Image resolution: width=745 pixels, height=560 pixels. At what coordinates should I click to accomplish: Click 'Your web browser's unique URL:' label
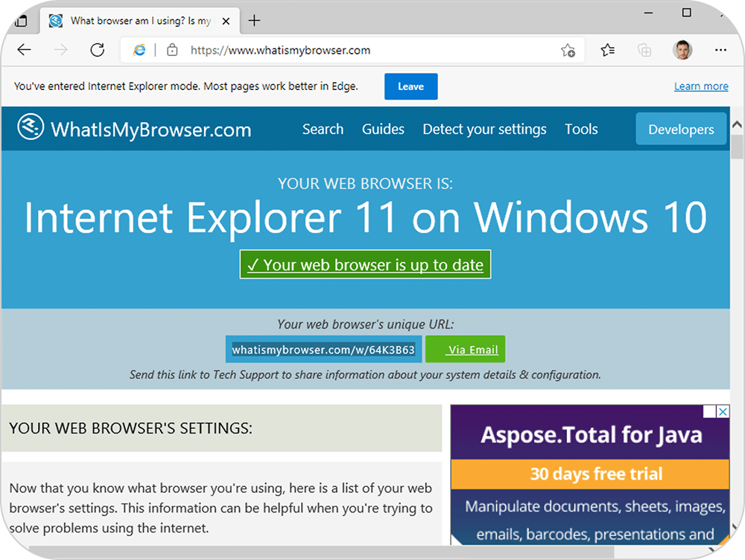tap(365, 325)
